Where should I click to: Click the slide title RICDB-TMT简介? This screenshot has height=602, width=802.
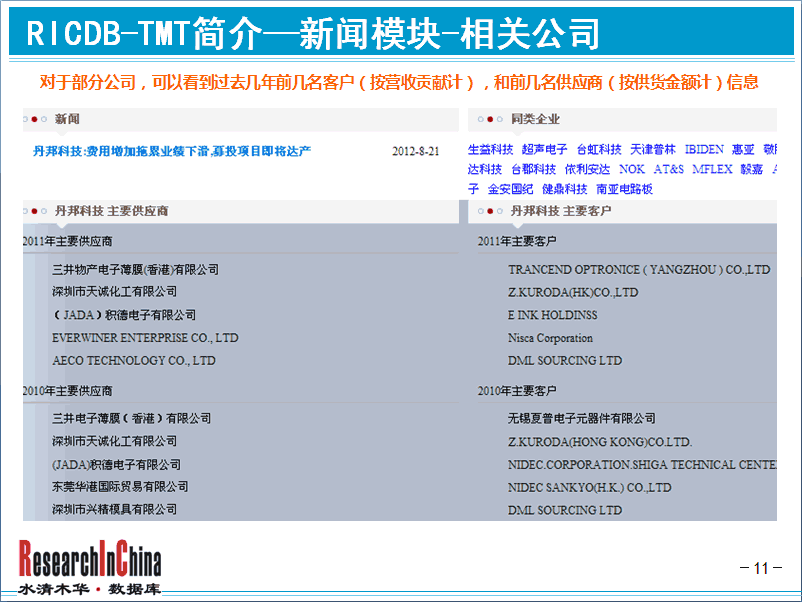[313, 34]
